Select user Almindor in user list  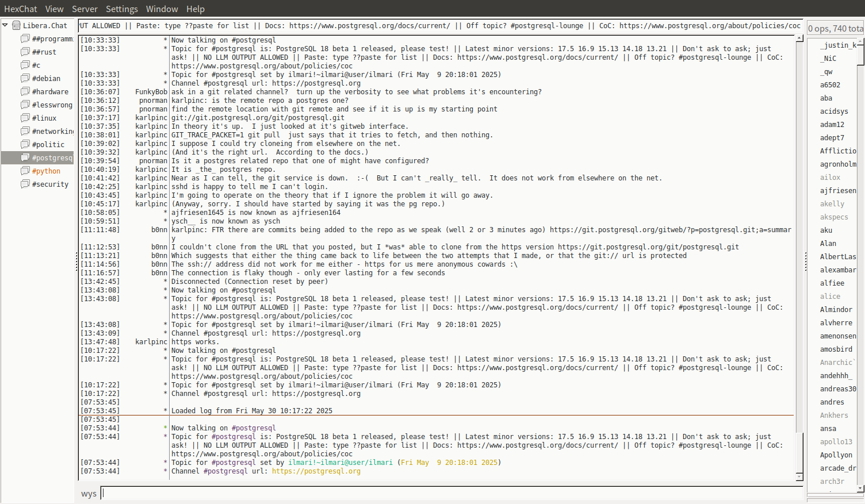[x=836, y=309]
